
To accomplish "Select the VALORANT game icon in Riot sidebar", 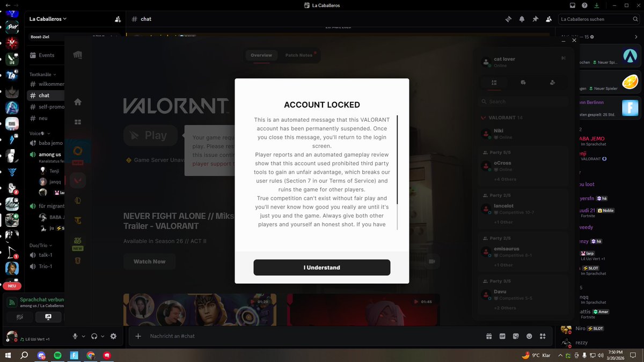I will [x=78, y=180].
